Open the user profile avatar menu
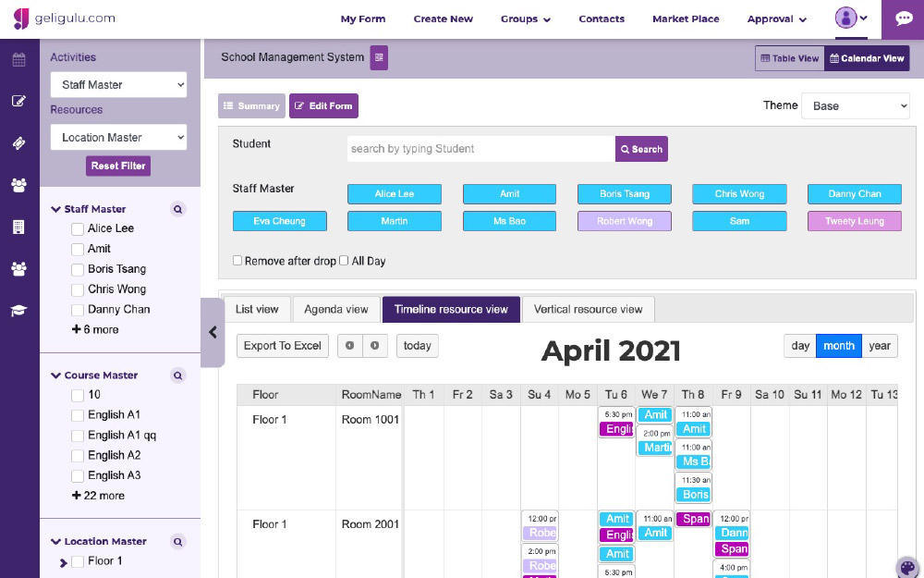 (851, 18)
